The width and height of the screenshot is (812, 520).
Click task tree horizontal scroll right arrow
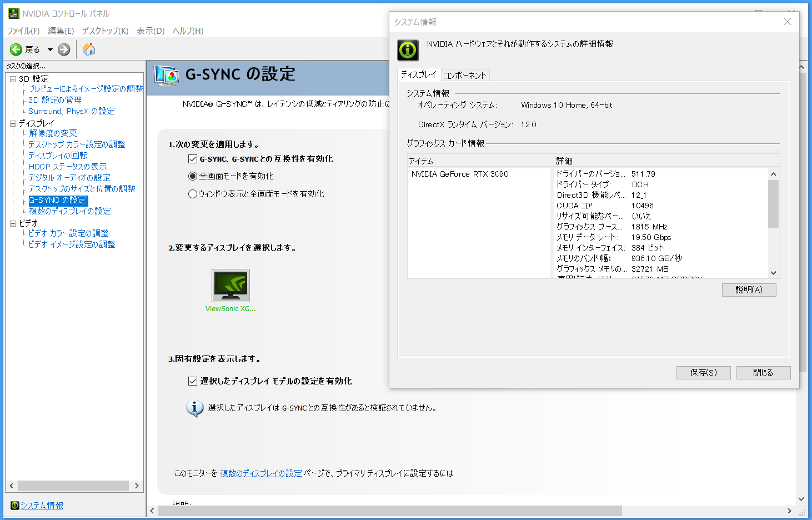point(137,486)
